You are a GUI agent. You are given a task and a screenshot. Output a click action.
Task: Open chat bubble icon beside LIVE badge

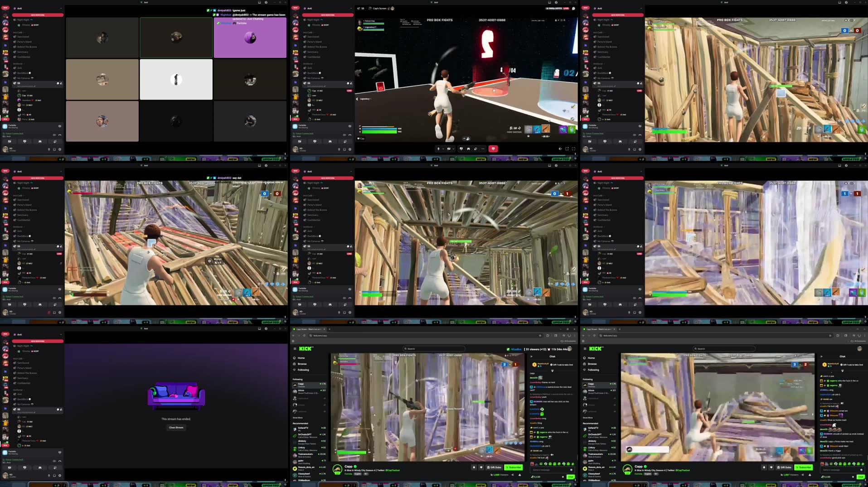click(573, 8)
